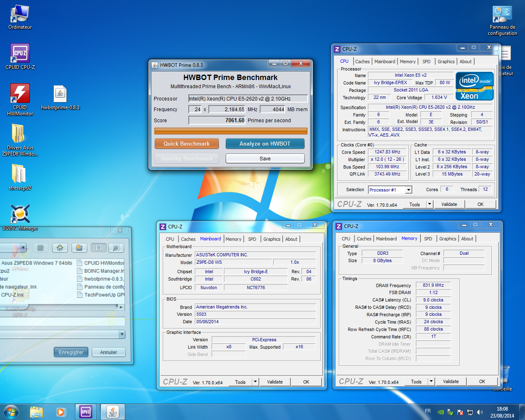Click Annuler in the save dialog
This screenshot has height=420, width=525.
[108, 352]
